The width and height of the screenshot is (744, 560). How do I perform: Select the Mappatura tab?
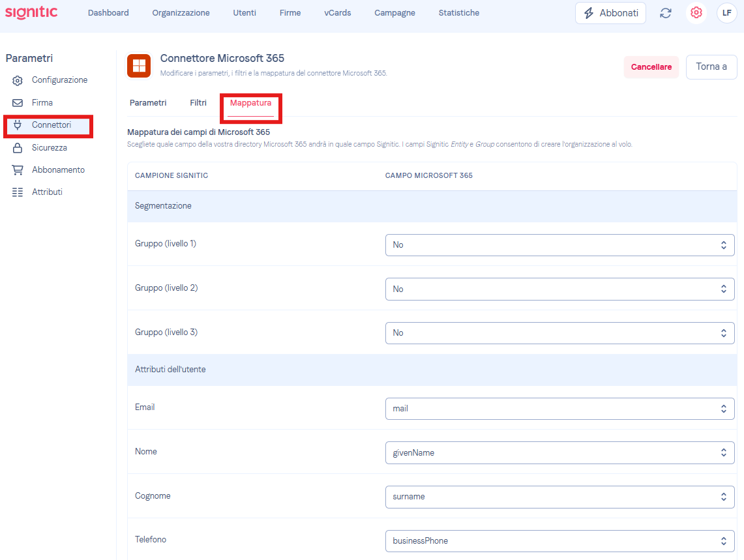click(x=250, y=103)
